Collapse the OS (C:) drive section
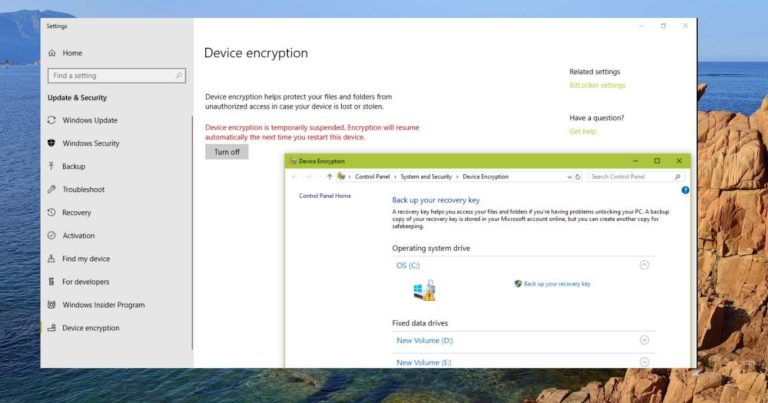This screenshot has width=768, height=403. 644,265
